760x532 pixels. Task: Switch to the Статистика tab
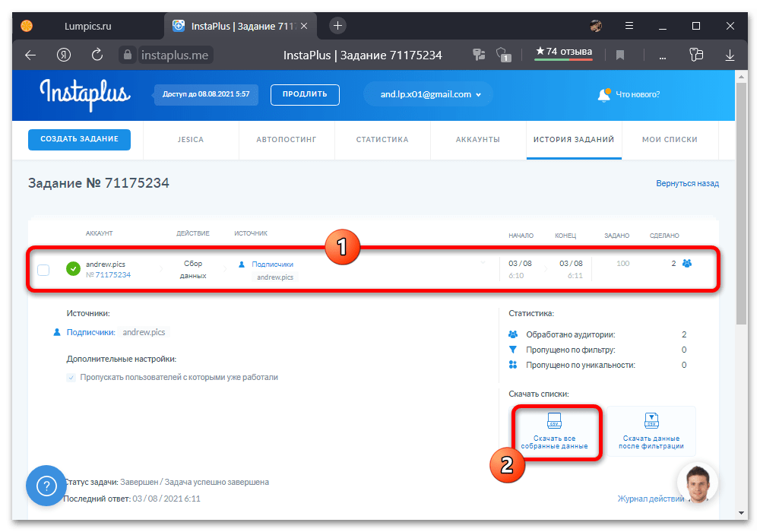pyautogui.click(x=382, y=140)
